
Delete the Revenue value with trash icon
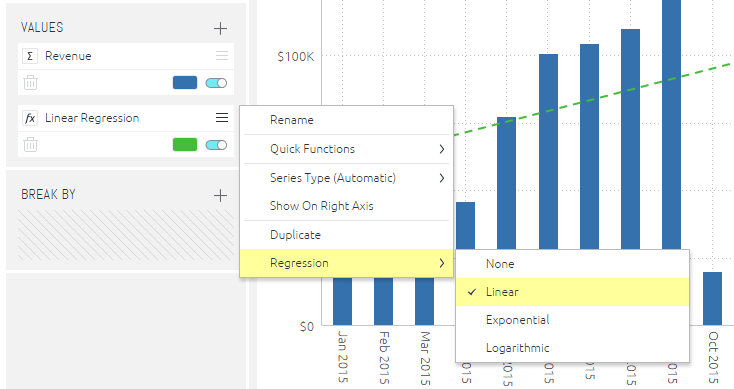tap(30, 82)
